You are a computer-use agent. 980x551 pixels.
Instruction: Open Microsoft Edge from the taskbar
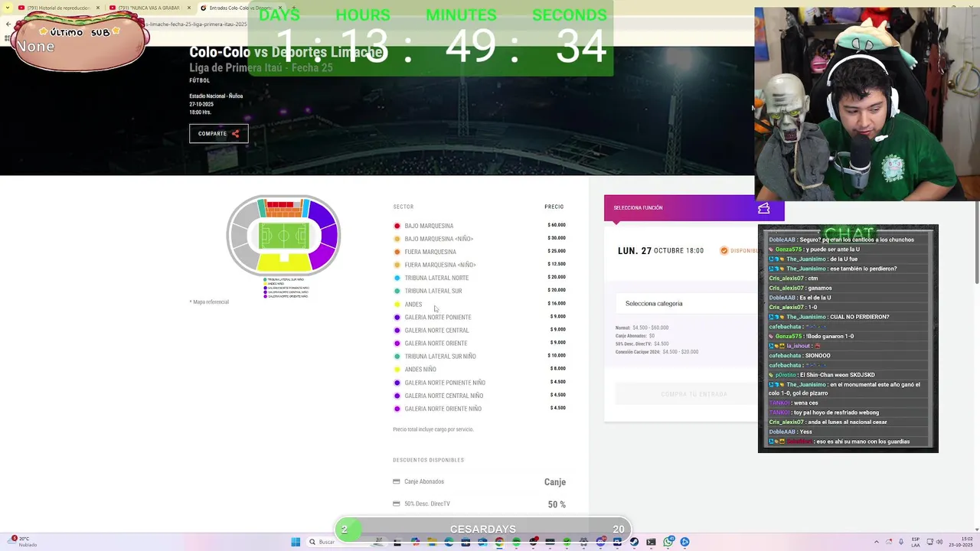pos(449,542)
